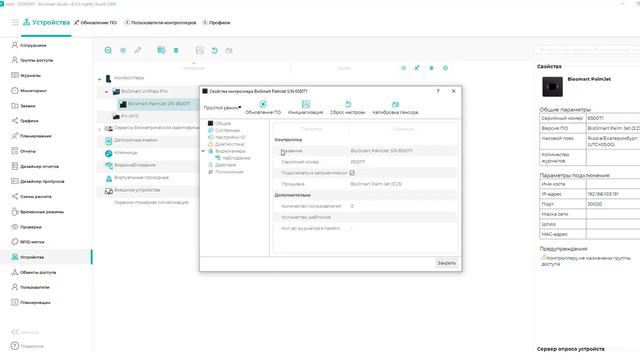
Task: Collapse the BioSmart UniPass Pro node arrow
Action: pyautogui.click(x=107, y=92)
